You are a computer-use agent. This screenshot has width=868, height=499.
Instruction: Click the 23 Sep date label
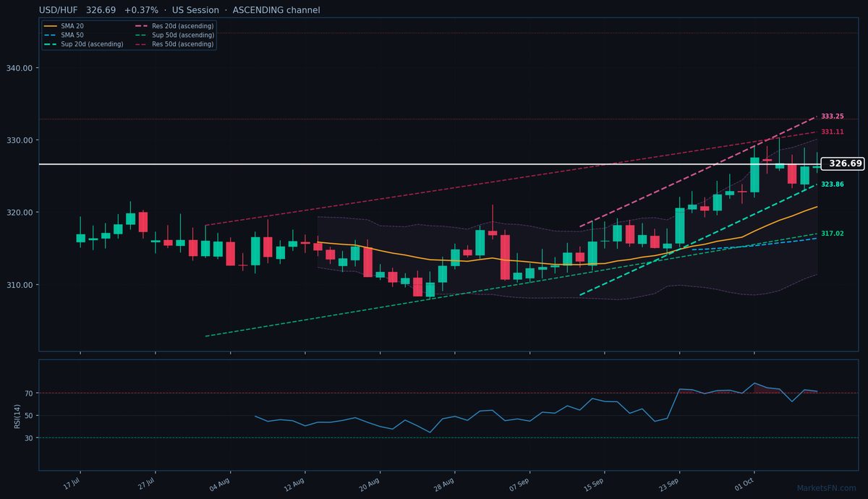pyautogui.click(x=669, y=484)
